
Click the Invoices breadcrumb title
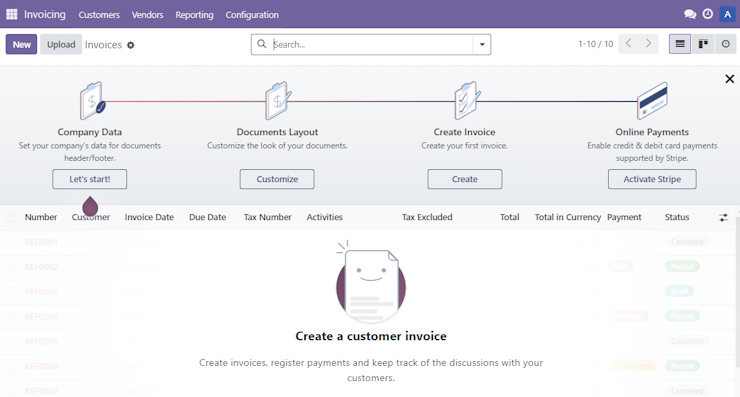coord(103,45)
